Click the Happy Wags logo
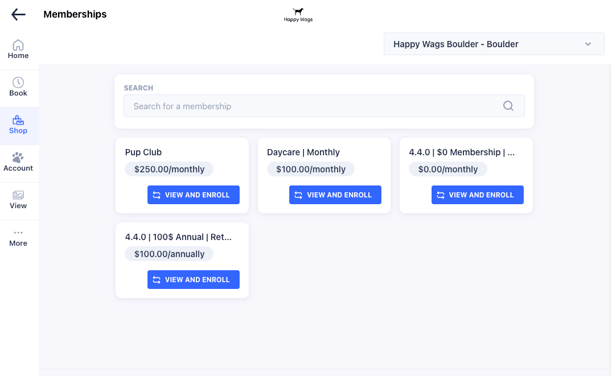 tap(298, 15)
